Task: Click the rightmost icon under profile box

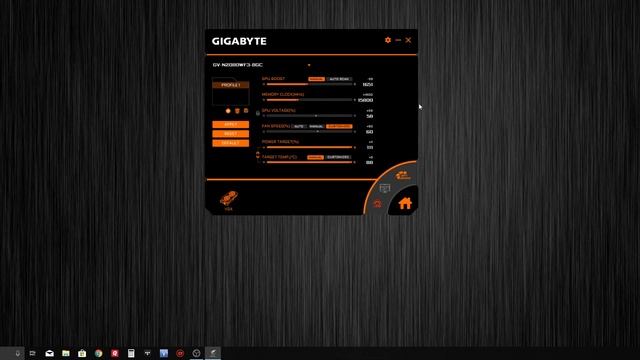Action: [x=246, y=111]
